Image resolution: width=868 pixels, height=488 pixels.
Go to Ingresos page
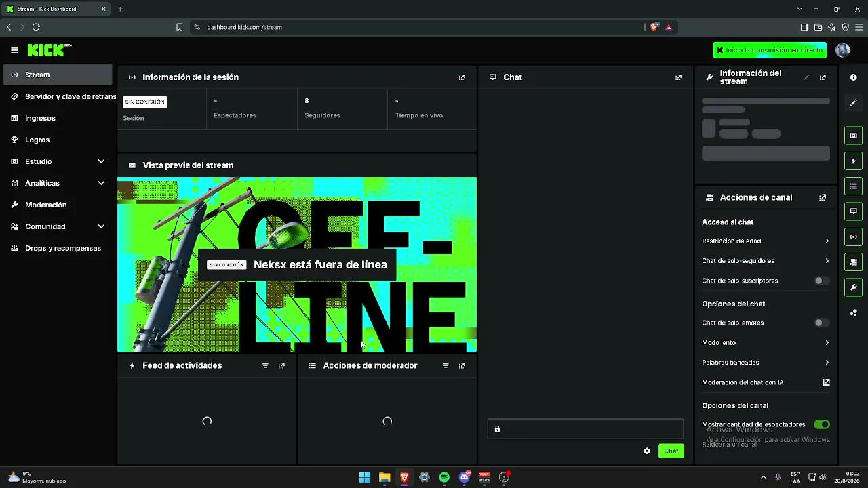pos(58,118)
